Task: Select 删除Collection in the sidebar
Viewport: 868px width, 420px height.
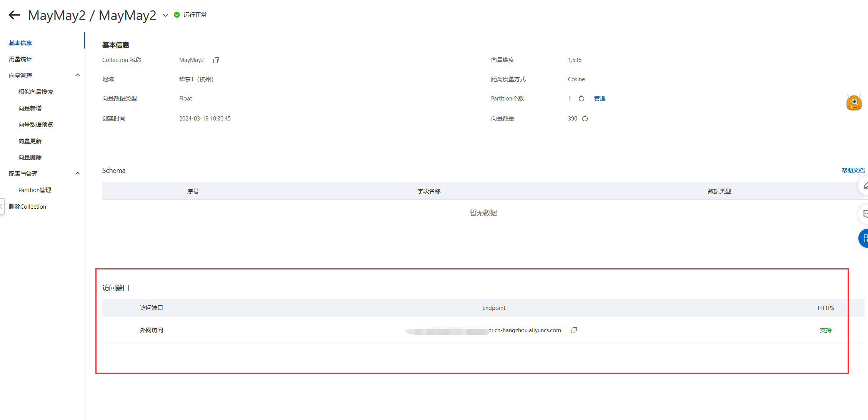Action: pyautogui.click(x=27, y=207)
